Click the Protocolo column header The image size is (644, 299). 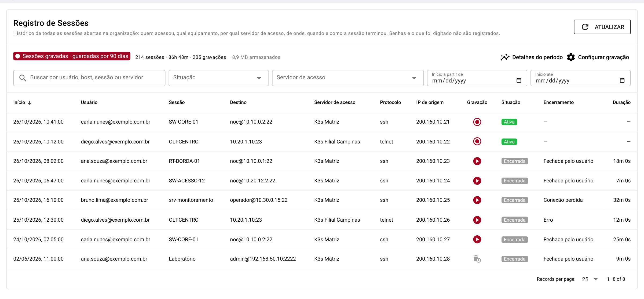tap(390, 102)
